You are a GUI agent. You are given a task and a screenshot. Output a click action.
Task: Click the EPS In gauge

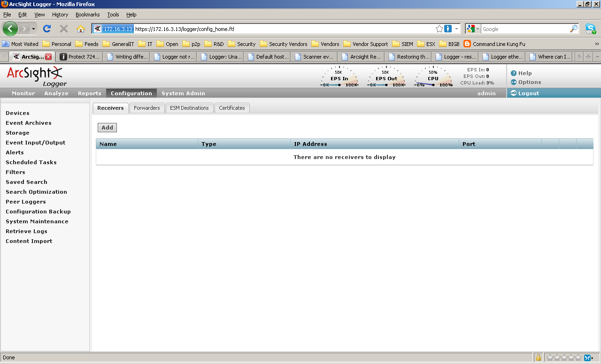[339, 76]
